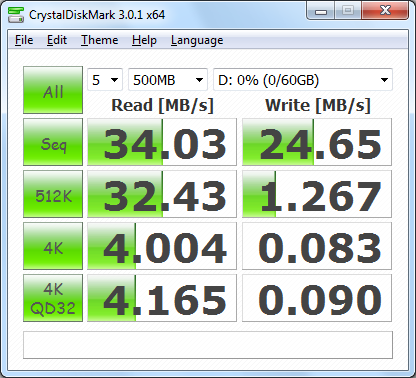Click the Seq write result 24.65
Image resolution: width=416 pixels, height=378 pixels.
317,142
